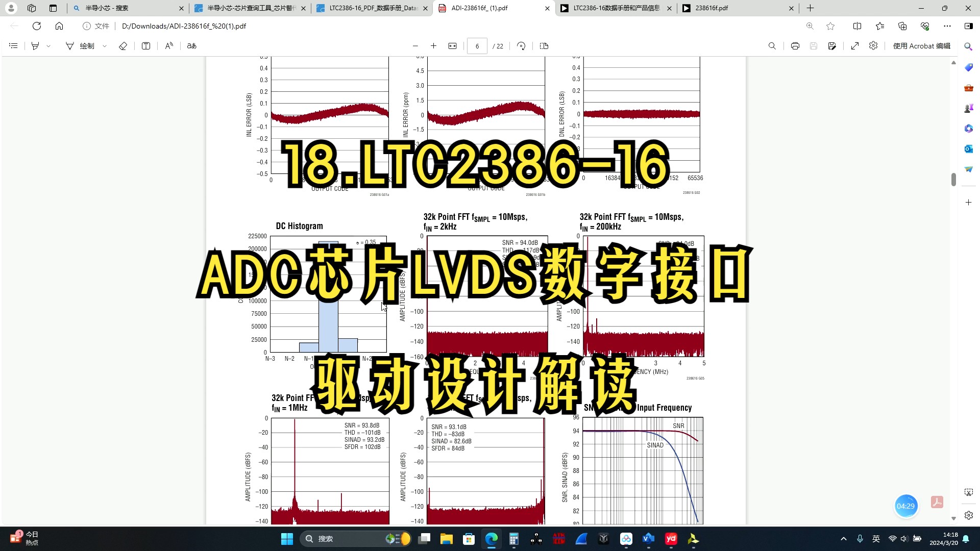Open sidebar customization settings

point(968,515)
